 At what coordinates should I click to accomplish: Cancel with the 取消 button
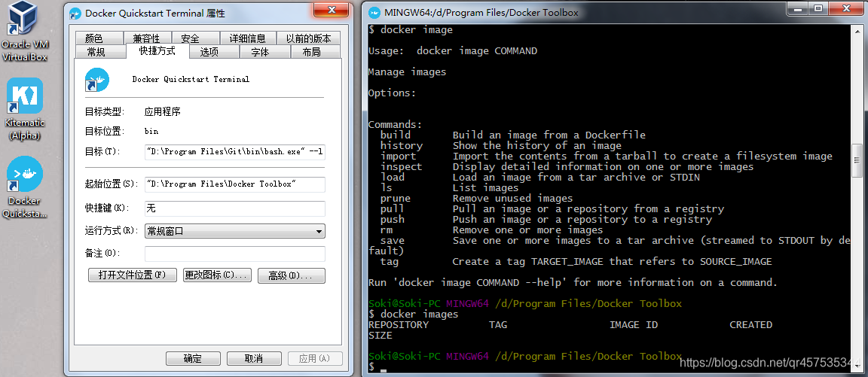point(253,358)
